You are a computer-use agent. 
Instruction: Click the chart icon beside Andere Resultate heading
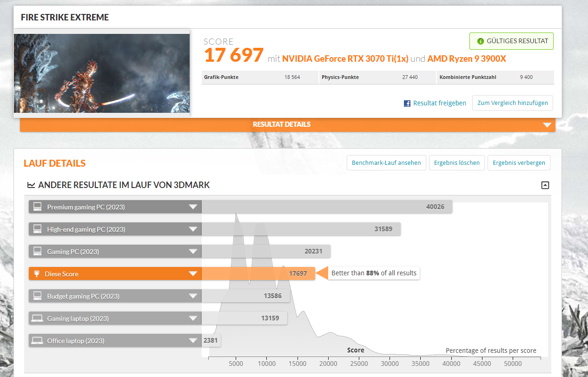31,185
